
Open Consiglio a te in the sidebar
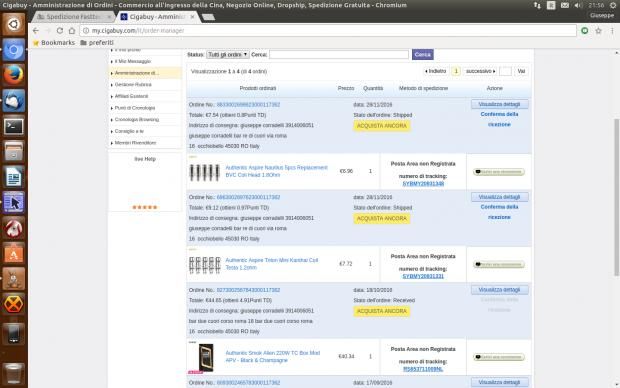(x=129, y=131)
